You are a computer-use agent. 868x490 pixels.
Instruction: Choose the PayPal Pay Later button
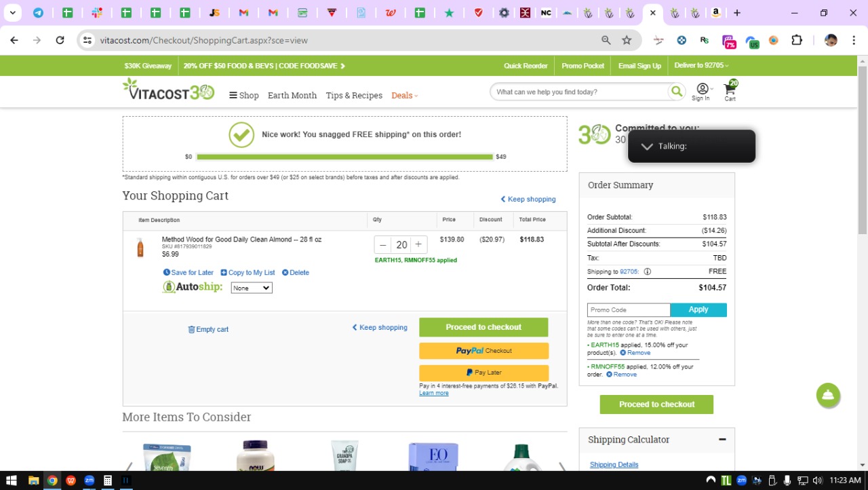tap(484, 373)
